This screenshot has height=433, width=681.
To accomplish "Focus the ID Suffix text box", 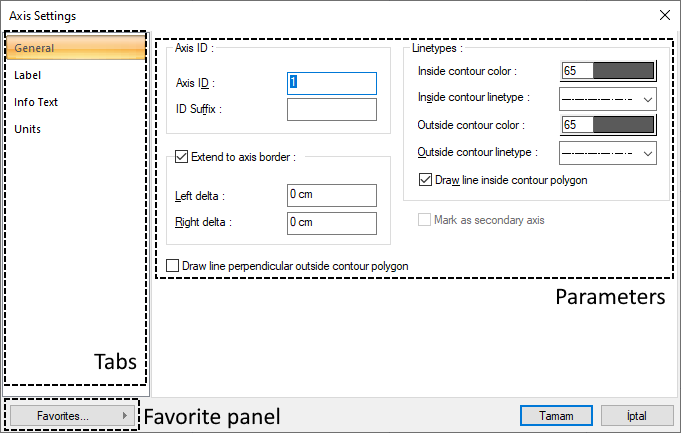I will (x=331, y=109).
